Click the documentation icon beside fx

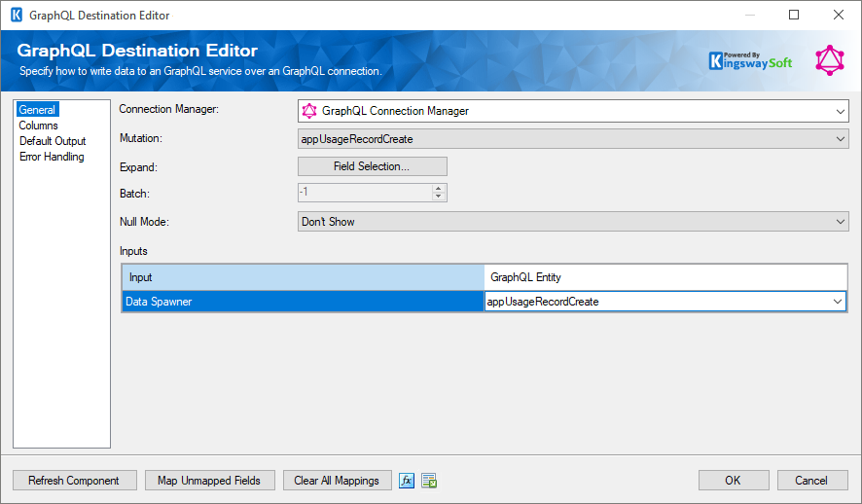click(429, 481)
